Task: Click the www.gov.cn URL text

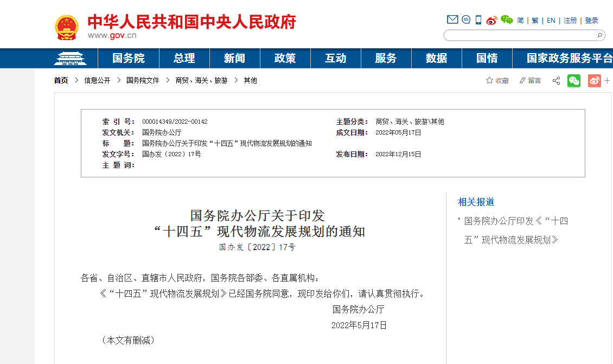Action: click(x=112, y=36)
